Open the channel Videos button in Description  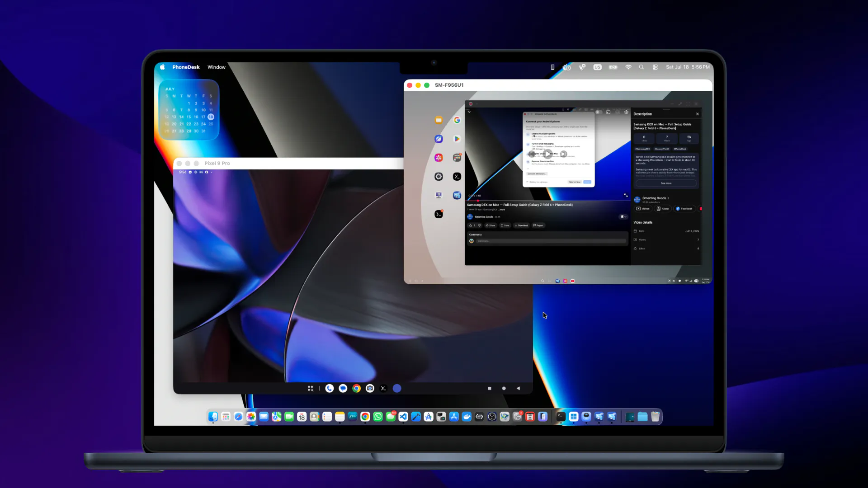(643, 209)
